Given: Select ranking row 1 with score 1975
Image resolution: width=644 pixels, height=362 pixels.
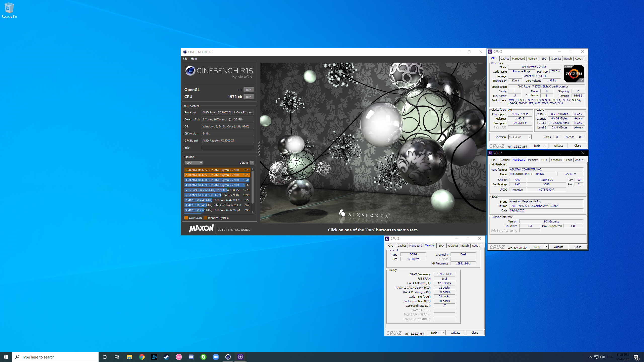Looking at the screenshot, I should point(217,170).
